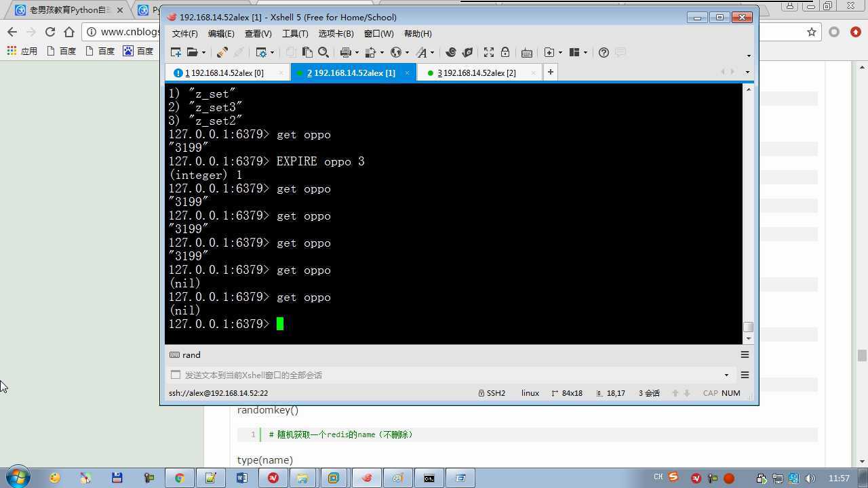This screenshot has width=868, height=488.
Task: Expand the compose bar target dropdown
Action: tap(726, 375)
